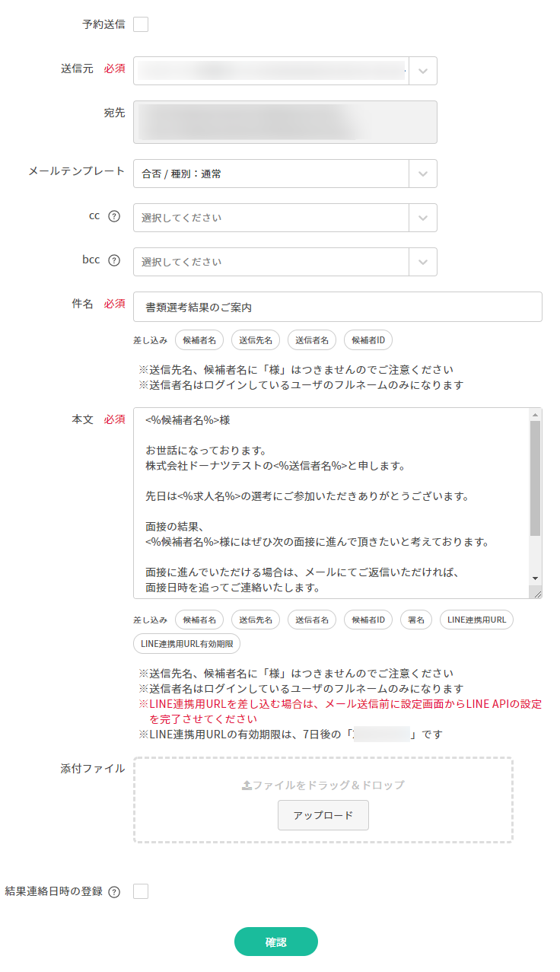Viewport: 560px width, 972px height.
Task: Click the resize handle of 本文 text area
Action: pyautogui.click(x=536, y=592)
